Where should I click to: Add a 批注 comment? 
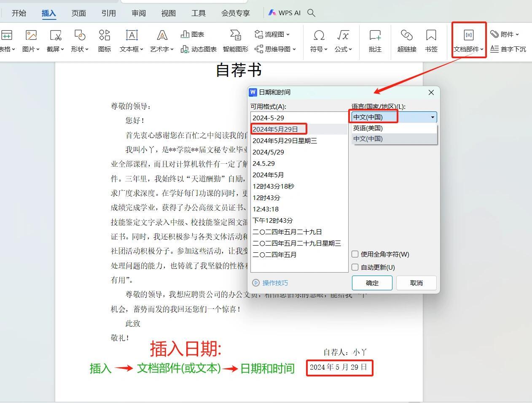[374, 41]
